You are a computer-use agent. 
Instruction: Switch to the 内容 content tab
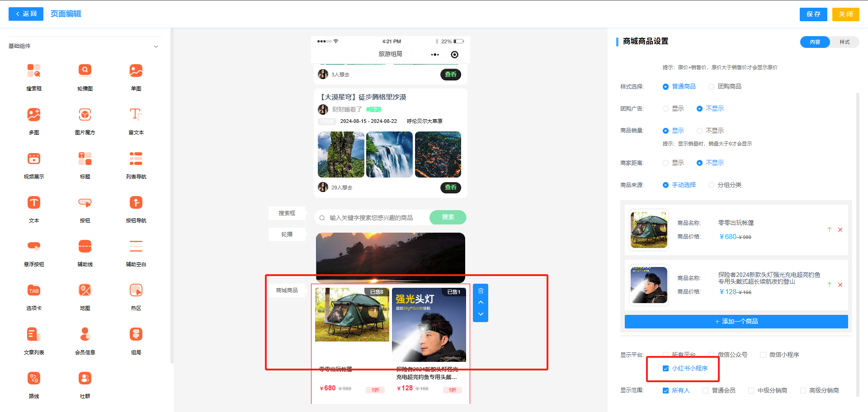815,42
